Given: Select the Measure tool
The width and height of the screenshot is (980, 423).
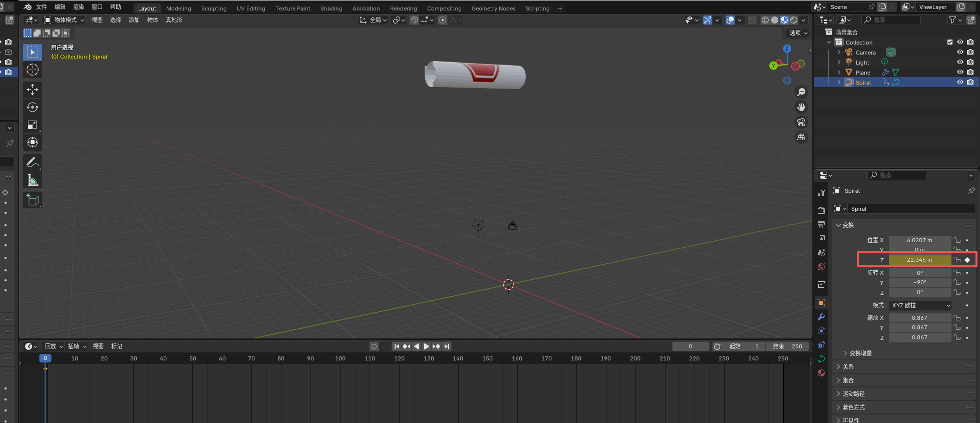Looking at the screenshot, I should (33, 180).
